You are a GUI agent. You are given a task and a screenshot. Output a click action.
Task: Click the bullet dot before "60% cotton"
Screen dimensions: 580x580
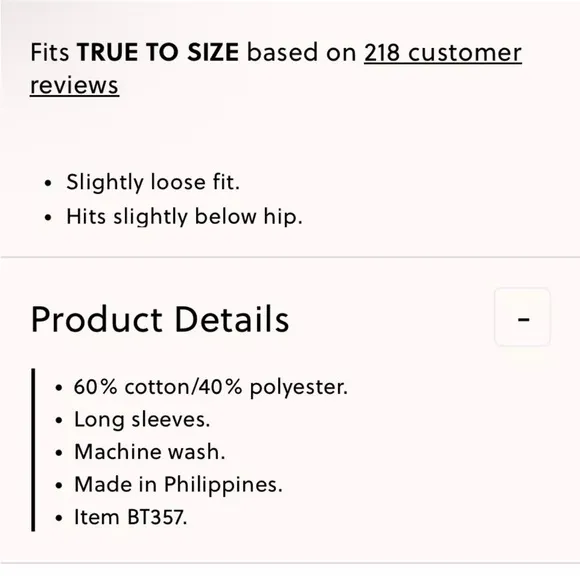59,388
